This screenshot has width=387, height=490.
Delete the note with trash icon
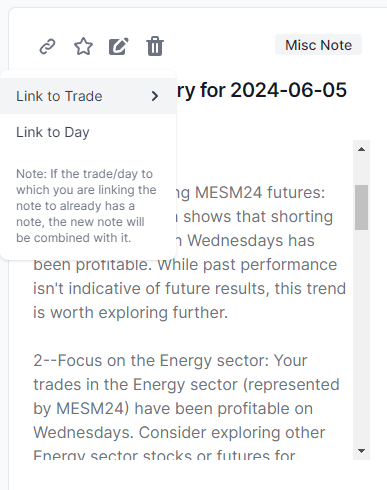pyautogui.click(x=155, y=46)
